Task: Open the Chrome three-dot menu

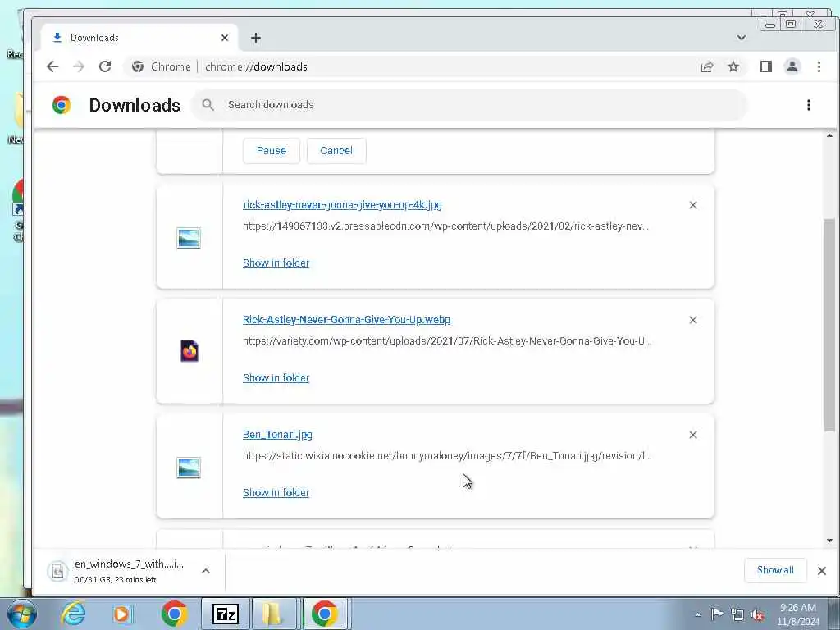Action: pyautogui.click(x=819, y=66)
